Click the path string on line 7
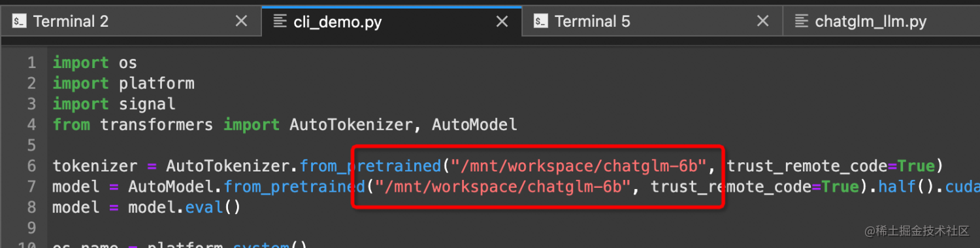Screen dimensions: 980x248 (x=504, y=187)
